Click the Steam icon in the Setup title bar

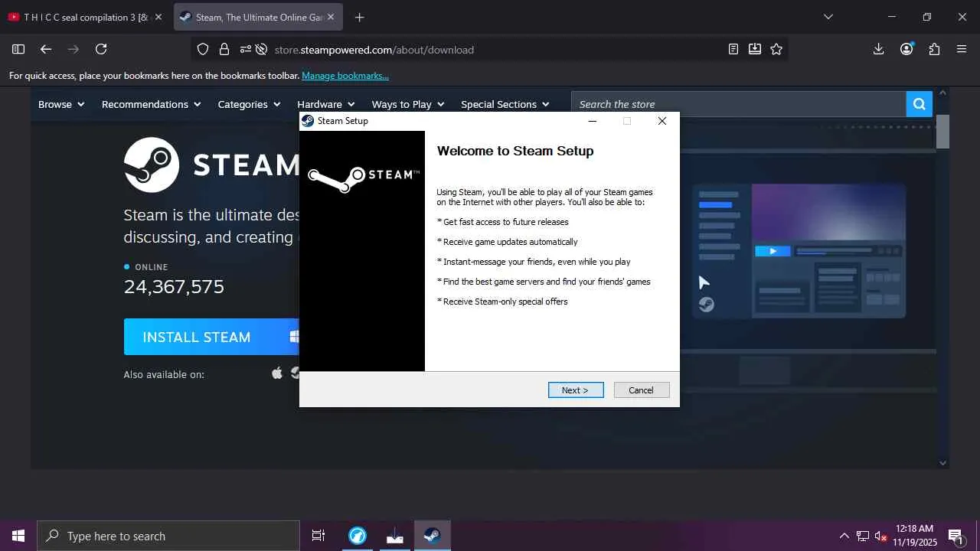click(x=308, y=121)
